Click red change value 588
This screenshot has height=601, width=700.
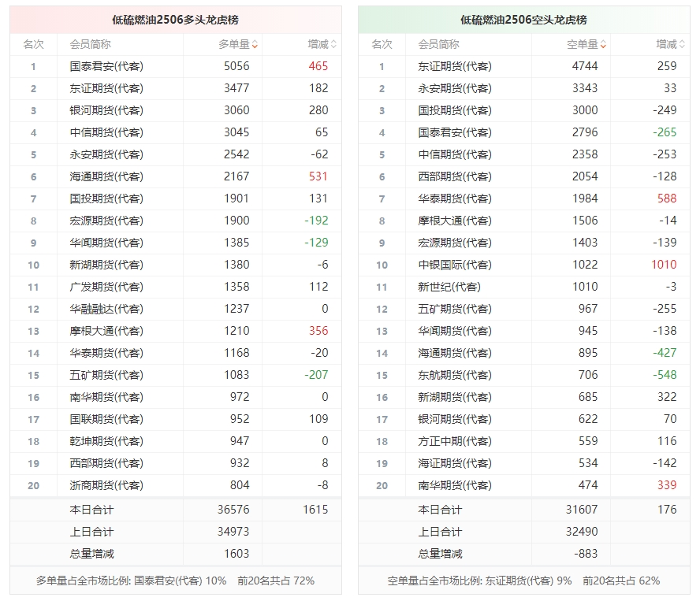click(667, 198)
